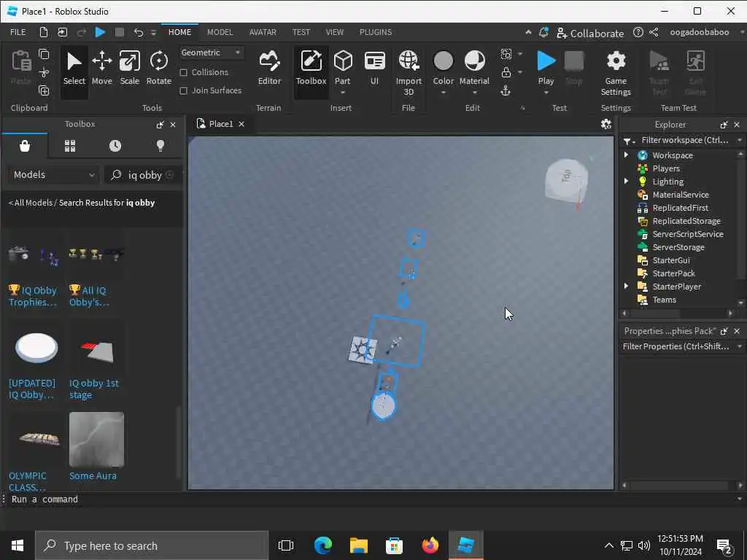The height and width of the screenshot is (560, 747).
Task: Enable the Join Surfaces checkbox
Action: click(183, 90)
